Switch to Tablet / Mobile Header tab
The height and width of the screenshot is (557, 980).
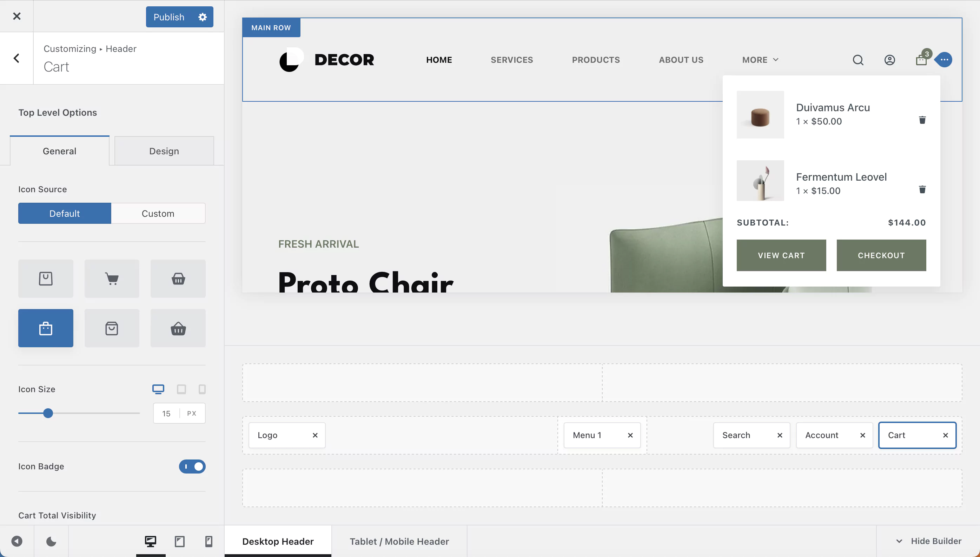[x=399, y=541]
